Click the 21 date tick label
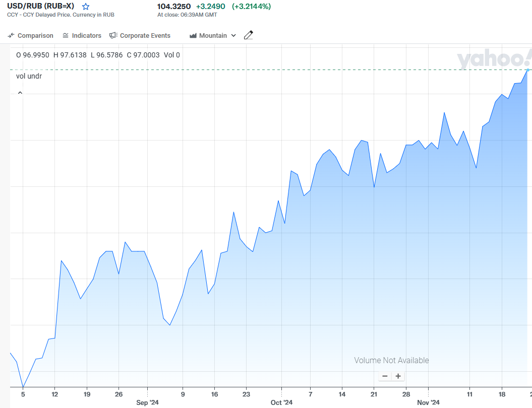532x408 pixels. [x=374, y=394]
